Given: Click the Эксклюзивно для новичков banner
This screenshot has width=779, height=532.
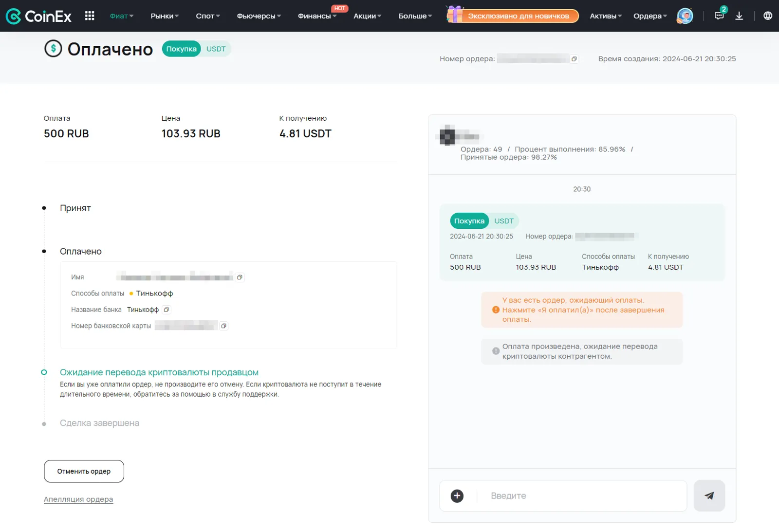Looking at the screenshot, I should (519, 16).
